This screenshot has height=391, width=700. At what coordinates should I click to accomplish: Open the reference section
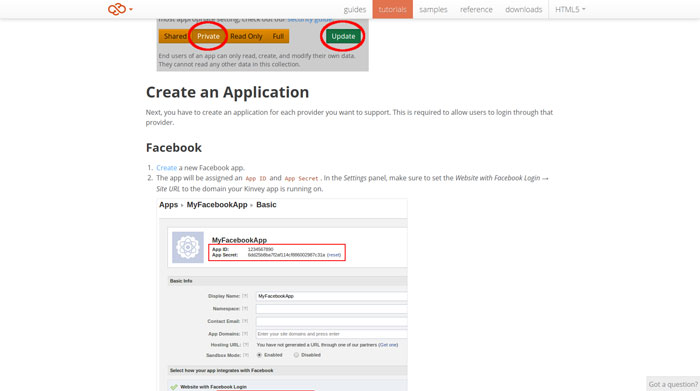pos(476,9)
